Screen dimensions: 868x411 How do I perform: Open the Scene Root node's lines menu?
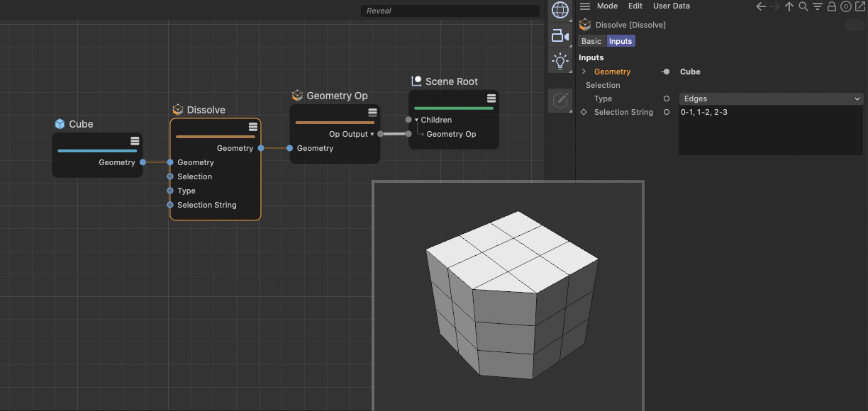point(491,98)
